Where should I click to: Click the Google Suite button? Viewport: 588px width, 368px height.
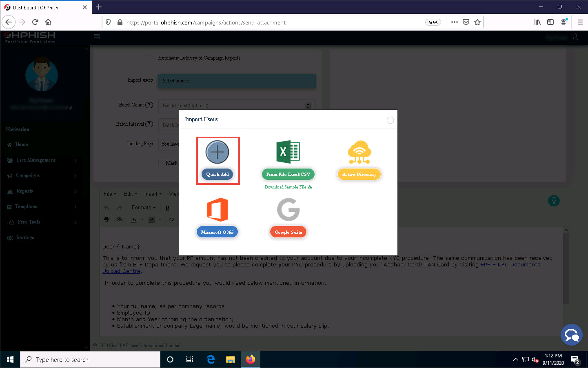(x=288, y=232)
